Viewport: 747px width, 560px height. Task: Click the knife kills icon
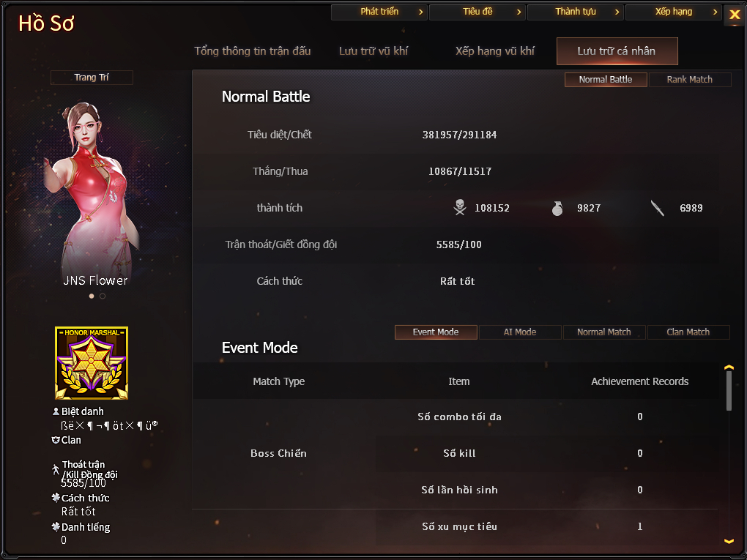tap(658, 208)
